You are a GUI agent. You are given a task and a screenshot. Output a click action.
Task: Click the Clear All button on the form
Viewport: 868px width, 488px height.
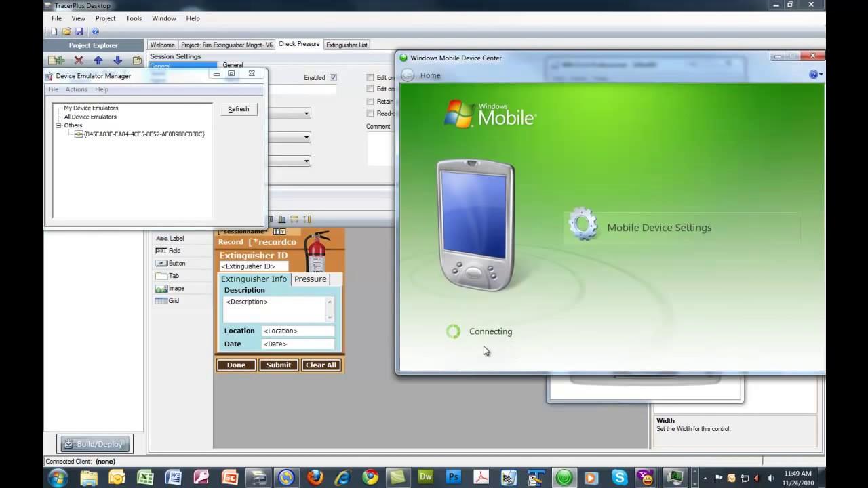coord(321,365)
